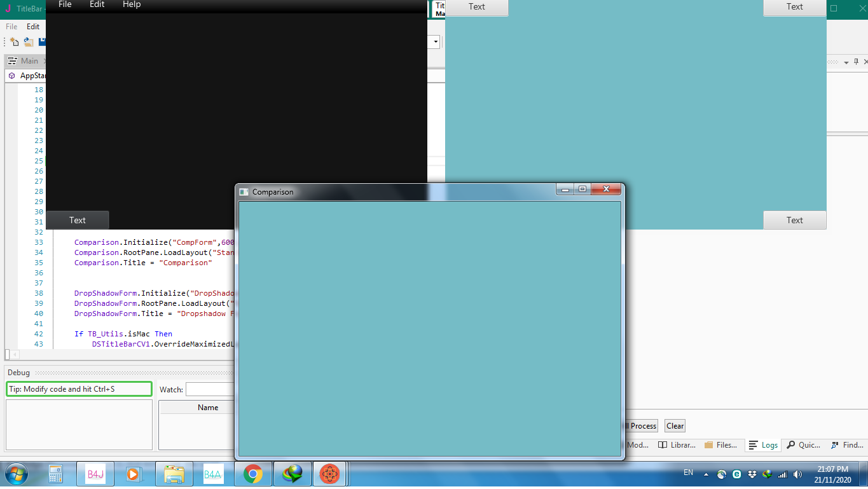Click the taskbar clock showing 21:07 PM

coord(833,474)
